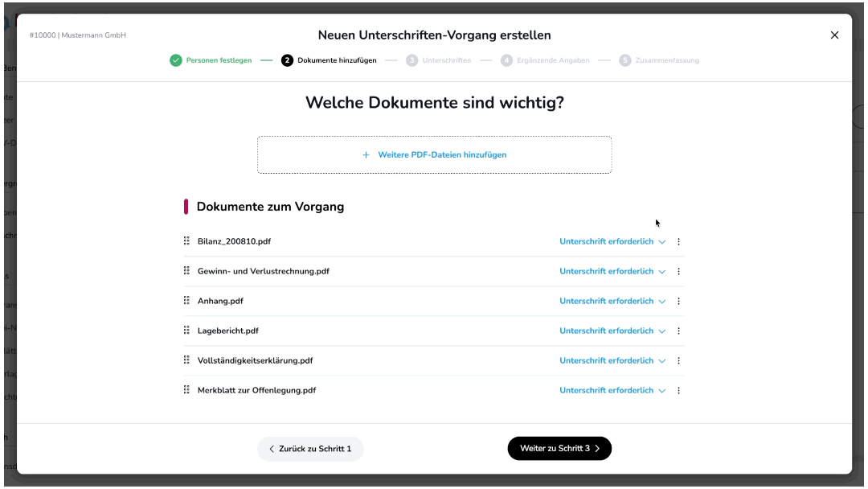Expand signature dropdown for Merkblatt zur Offenlegung.pdf
The width and height of the screenshot is (868, 489).
pos(612,390)
